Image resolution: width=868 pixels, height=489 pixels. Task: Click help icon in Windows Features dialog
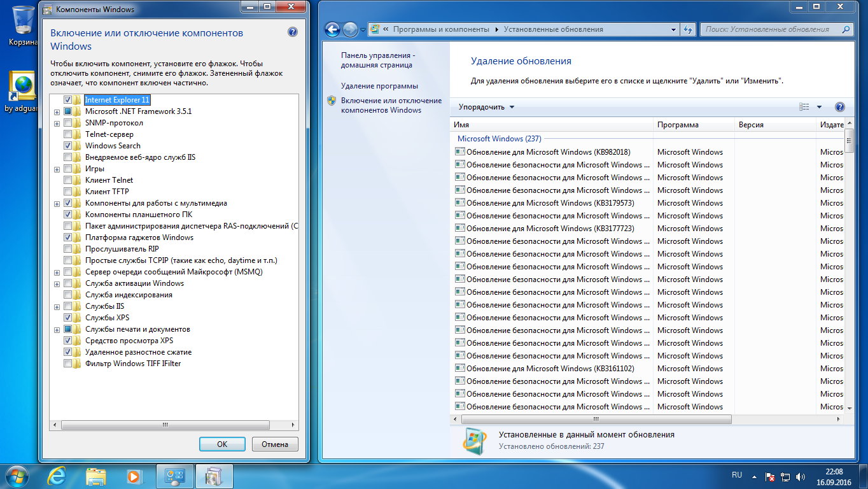[x=293, y=32]
